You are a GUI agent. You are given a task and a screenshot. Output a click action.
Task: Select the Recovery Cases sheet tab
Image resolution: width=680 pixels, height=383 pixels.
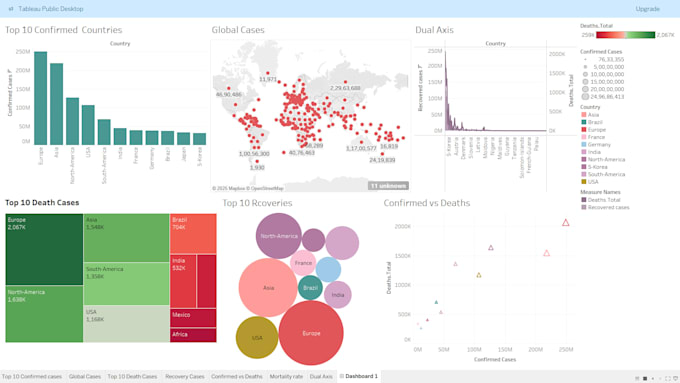[x=184, y=376]
